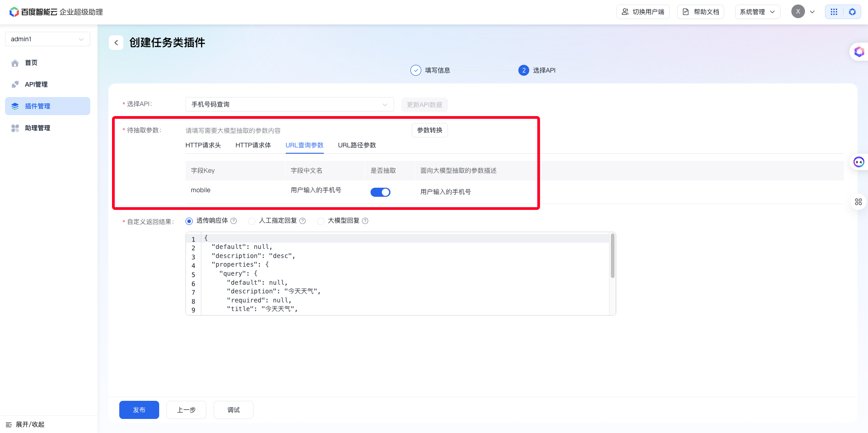Toggle extraction switch for mobile field
868x433 pixels.
pos(380,192)
